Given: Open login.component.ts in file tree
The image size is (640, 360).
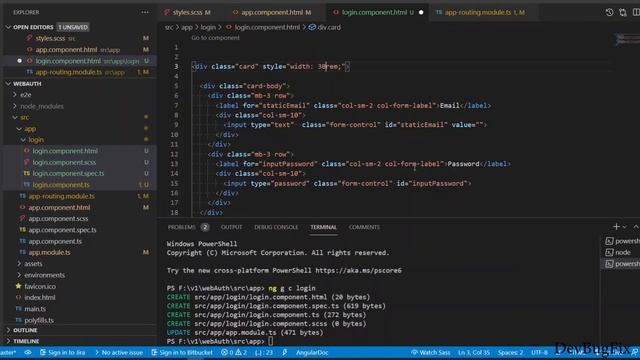Looking at the screenshot, I should (x=61, y=185).
